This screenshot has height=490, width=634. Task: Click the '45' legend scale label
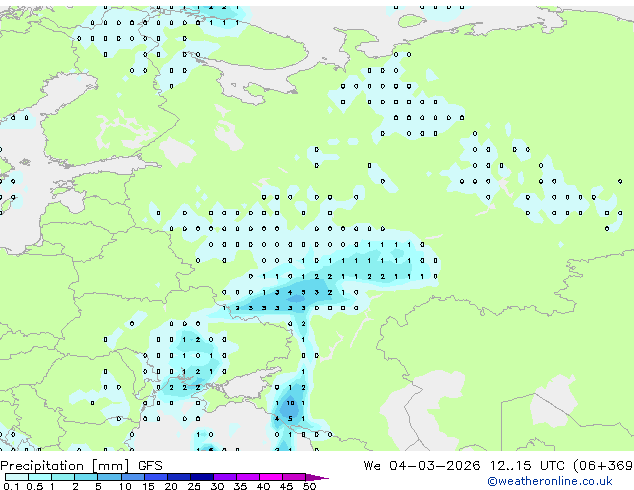[287, 486]
